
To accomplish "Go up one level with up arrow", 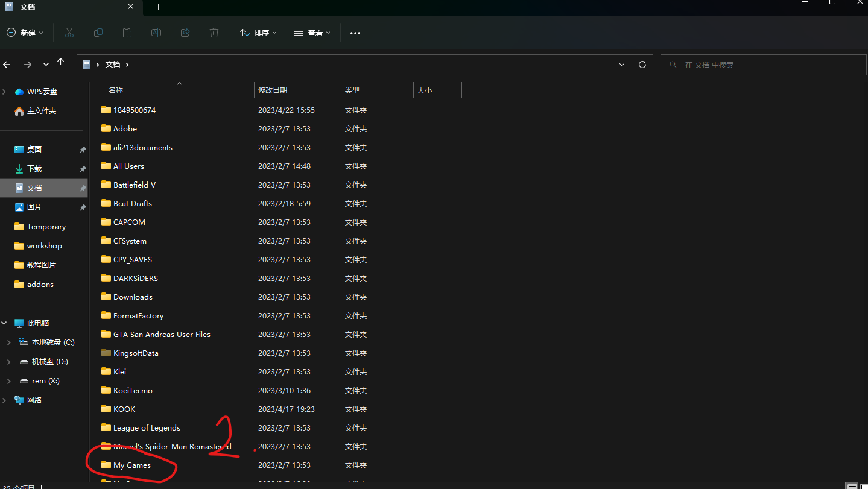I will (60, 62).
